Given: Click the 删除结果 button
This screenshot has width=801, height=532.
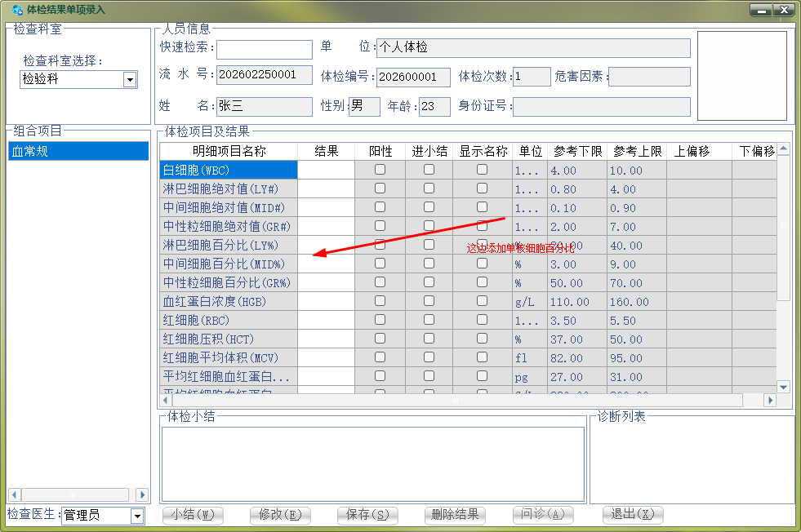Looking at the screenshot, I should [455, 515].
